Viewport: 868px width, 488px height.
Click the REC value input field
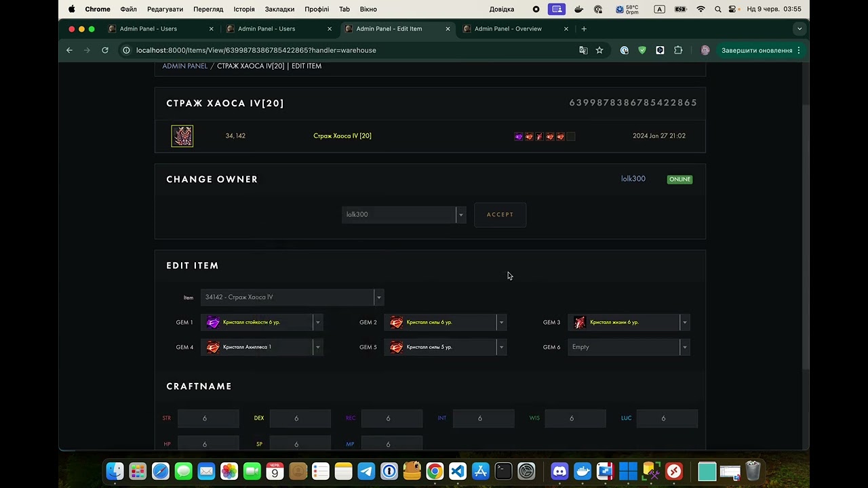tap(392, 418)
